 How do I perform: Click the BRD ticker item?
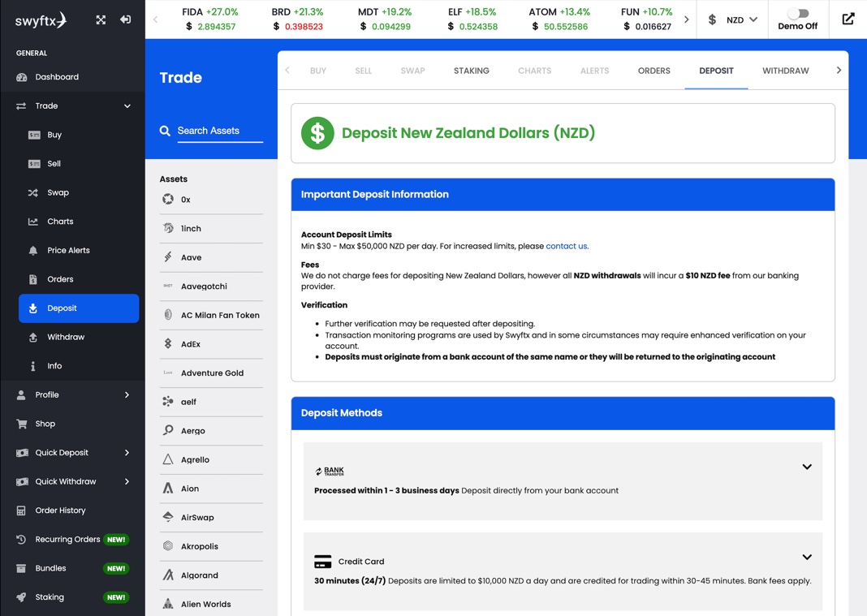(x=297, y=19)
